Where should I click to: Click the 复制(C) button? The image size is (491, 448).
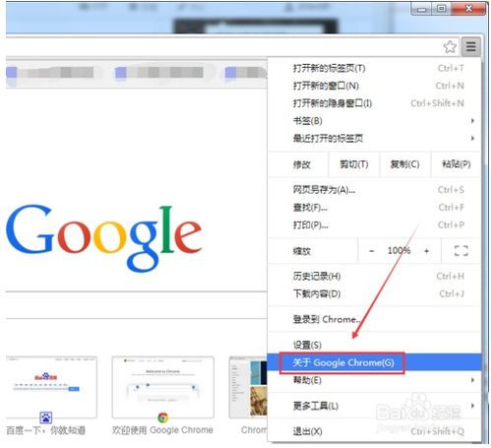pyautogui.click(x=404, y=164)
